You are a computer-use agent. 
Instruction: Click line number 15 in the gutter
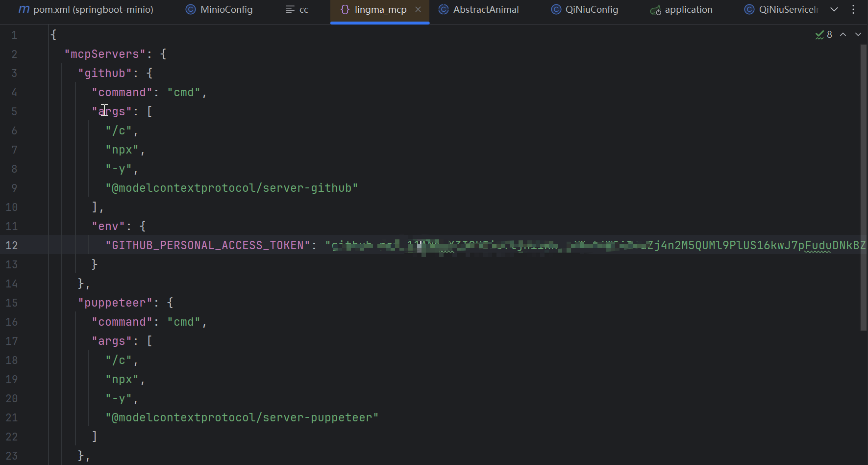[x=12, y=303]
